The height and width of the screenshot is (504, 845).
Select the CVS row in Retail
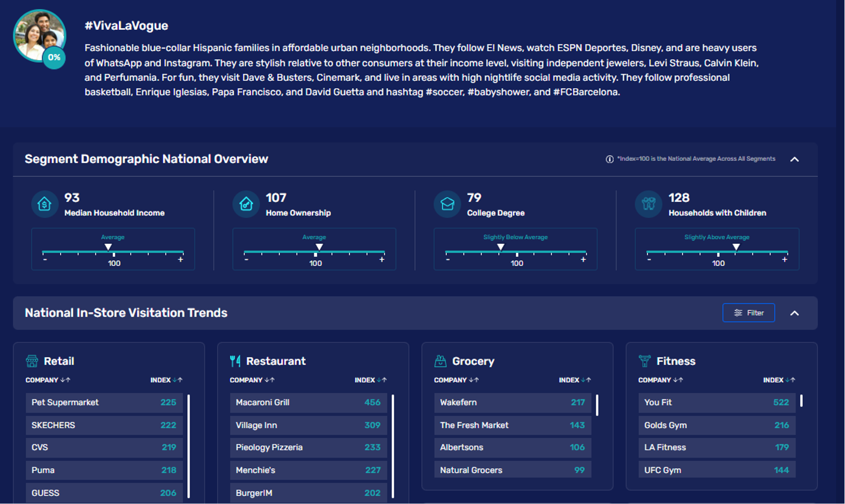click(104, 447)
